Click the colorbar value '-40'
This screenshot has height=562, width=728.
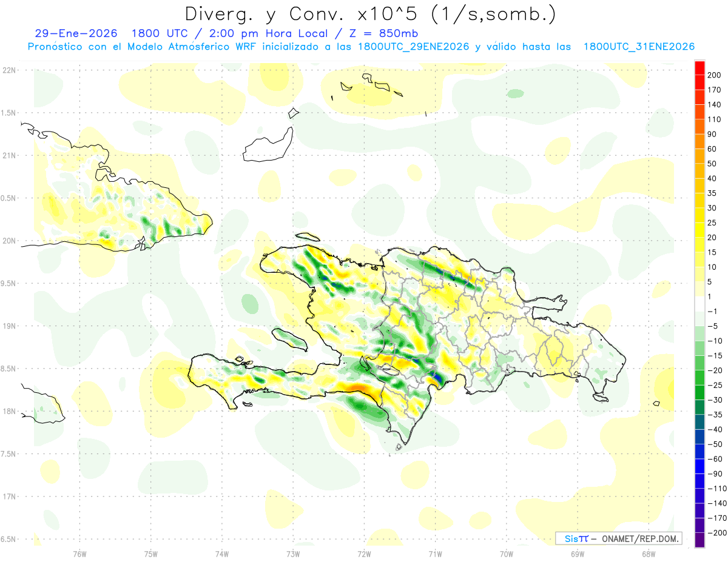pyautogui.click(x=715, y=430)
